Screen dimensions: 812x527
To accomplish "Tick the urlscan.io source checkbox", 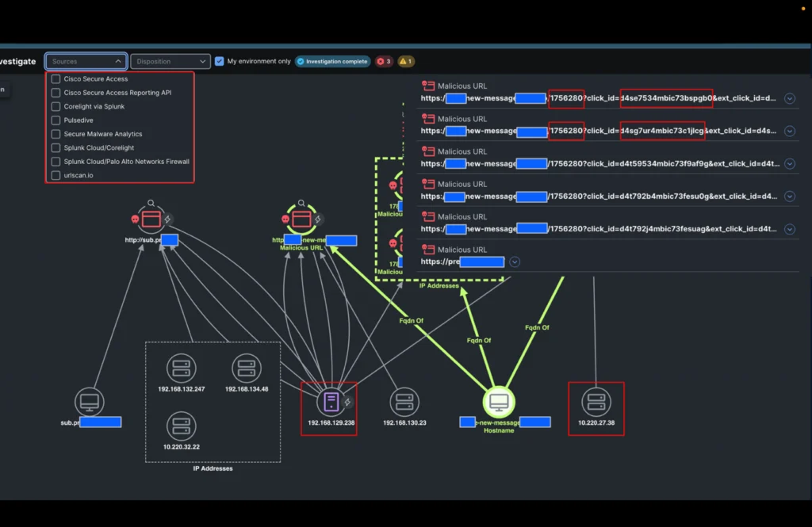I will tap(56, 175).
